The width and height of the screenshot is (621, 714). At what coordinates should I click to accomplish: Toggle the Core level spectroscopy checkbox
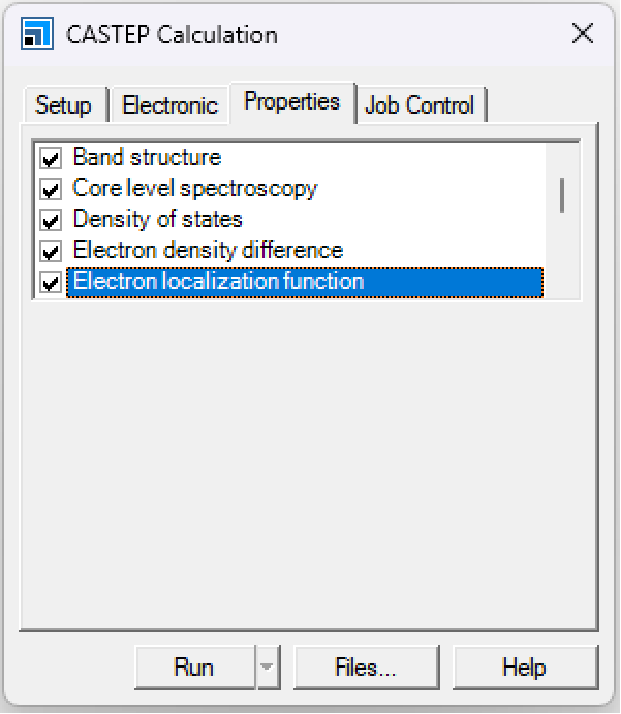(x=50, y=189)
